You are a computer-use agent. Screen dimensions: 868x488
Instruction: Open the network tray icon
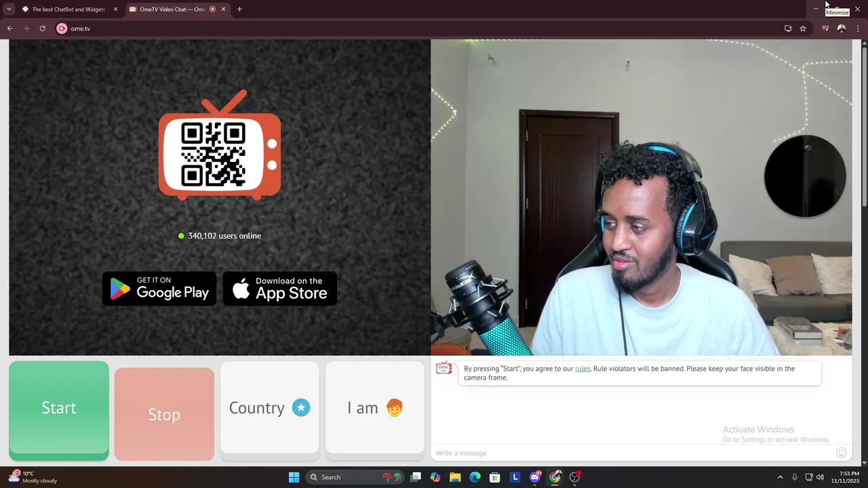pyautogui.click(x=809, y=477)
